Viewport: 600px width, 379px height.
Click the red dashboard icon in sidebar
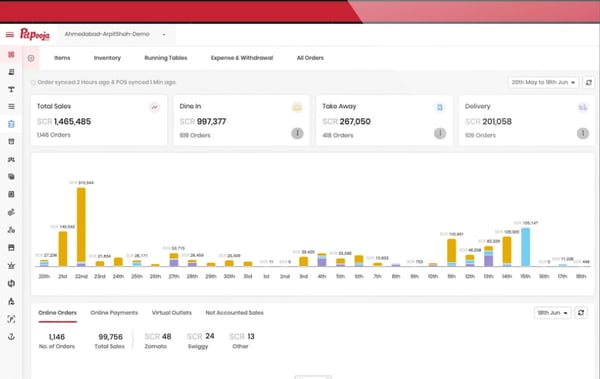pos(11,55)
